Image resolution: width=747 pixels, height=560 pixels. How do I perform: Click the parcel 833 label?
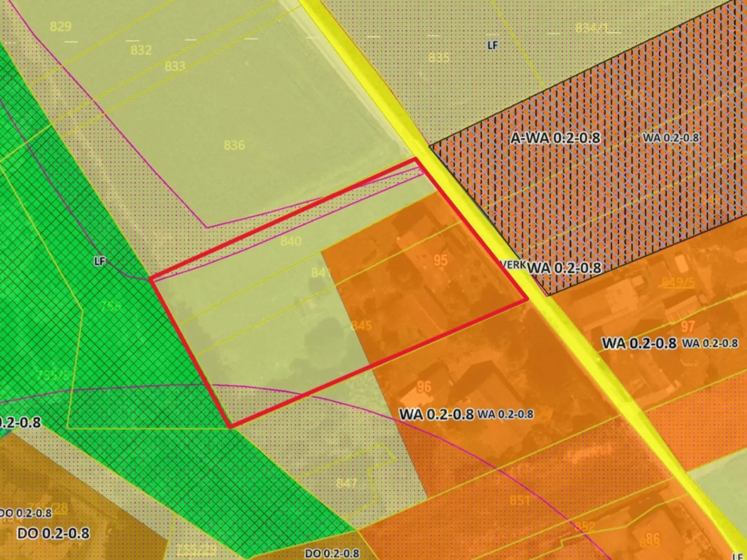[175, 66]
